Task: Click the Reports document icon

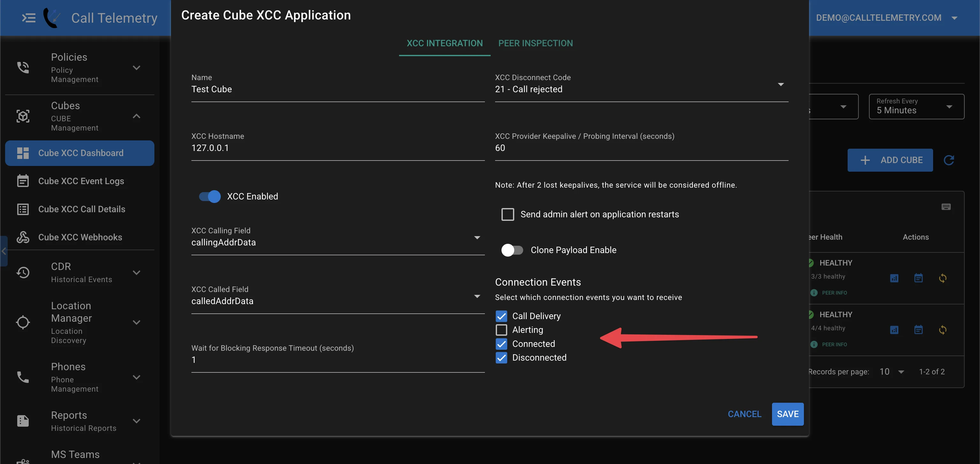Action: [x=23, y=421]
